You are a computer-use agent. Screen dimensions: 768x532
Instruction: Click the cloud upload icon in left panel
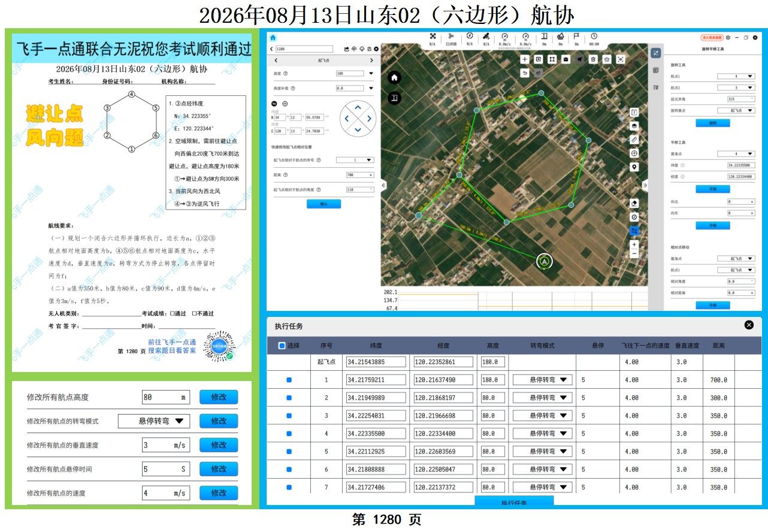click(354, 49)
